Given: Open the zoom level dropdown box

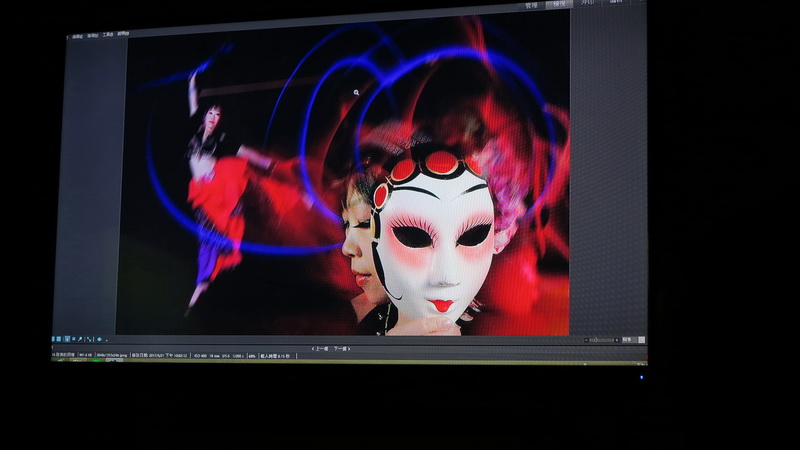Looking at the screenshot, I should click(629, 339).
